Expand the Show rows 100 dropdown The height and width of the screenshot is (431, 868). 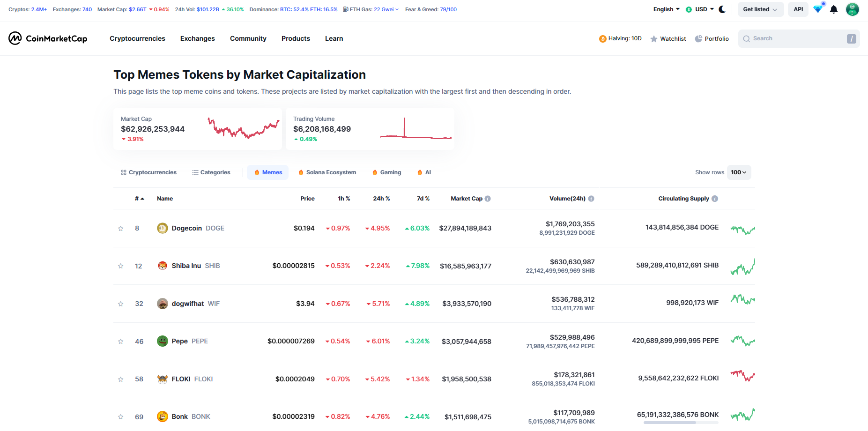739,172
